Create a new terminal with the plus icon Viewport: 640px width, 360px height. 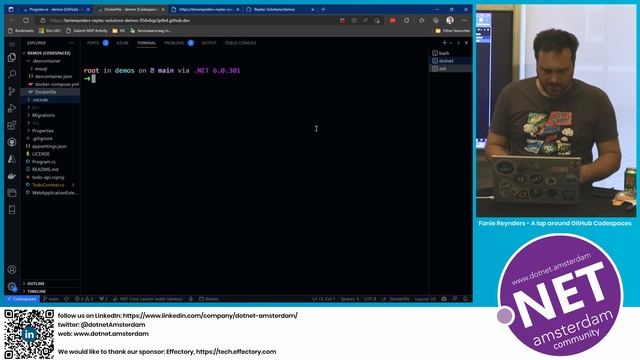click(x=444, y=43)
